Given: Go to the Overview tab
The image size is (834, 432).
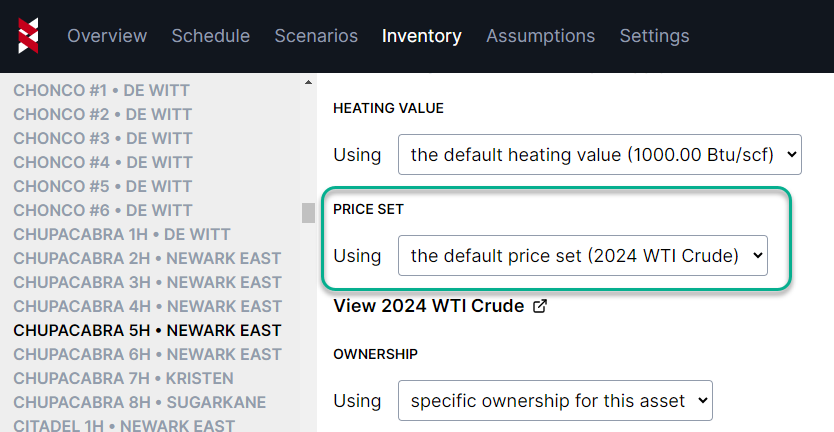Looking at the screenshot, I should (107, 36).
